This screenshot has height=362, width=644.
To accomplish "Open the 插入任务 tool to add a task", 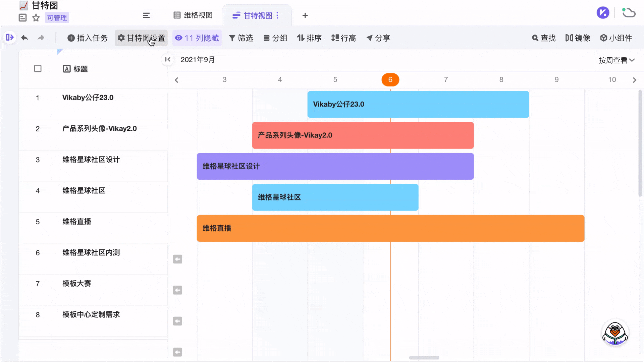I will 87,38.
